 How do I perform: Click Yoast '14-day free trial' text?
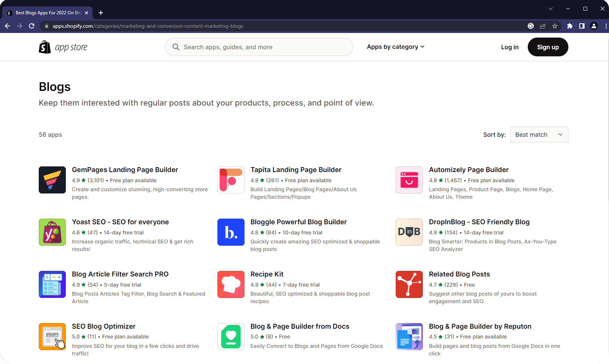tap(124, 233)
